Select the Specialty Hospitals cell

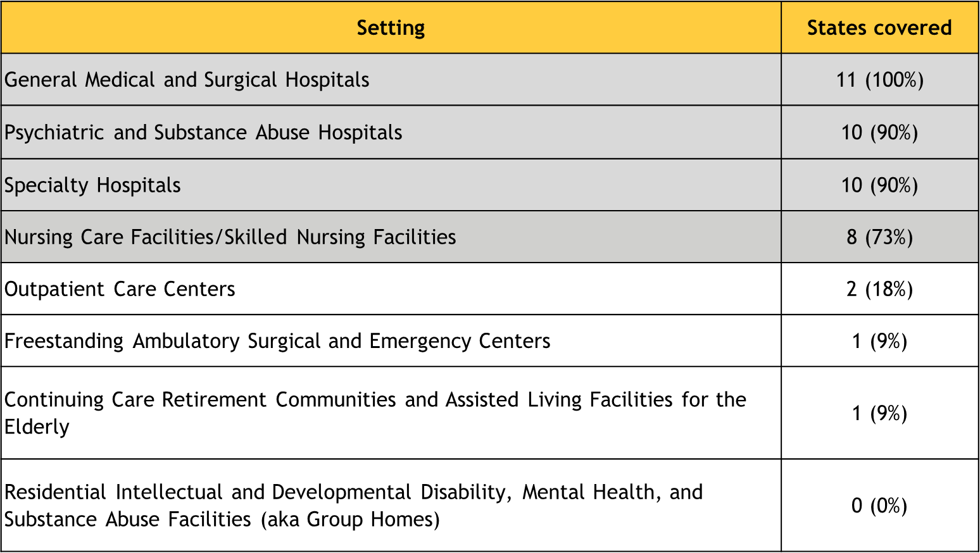pos(391,185)
